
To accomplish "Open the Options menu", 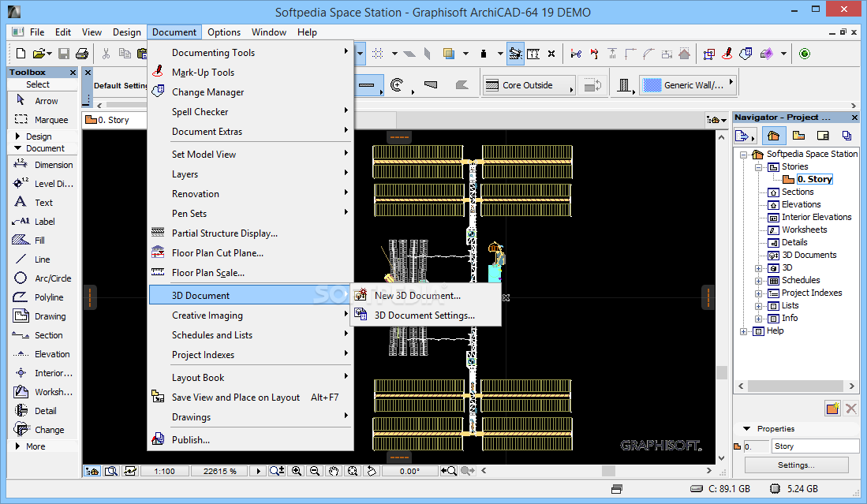I will 224,32.
